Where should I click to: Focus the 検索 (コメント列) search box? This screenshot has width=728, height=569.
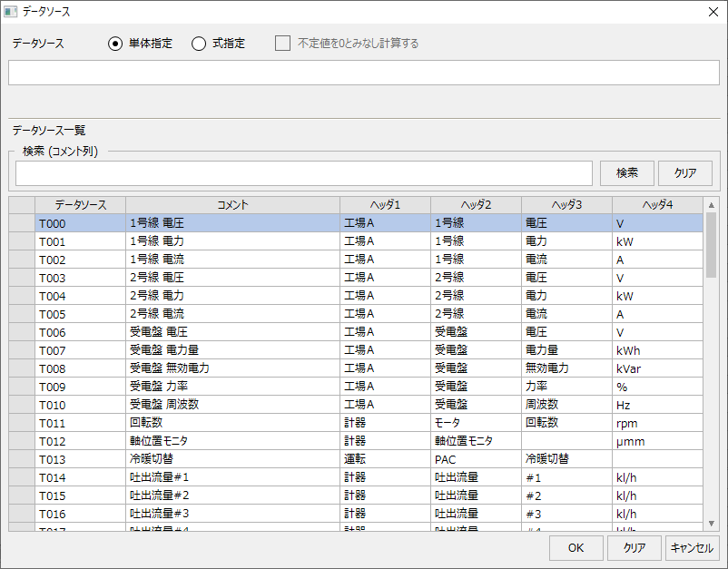coord(303,173)
